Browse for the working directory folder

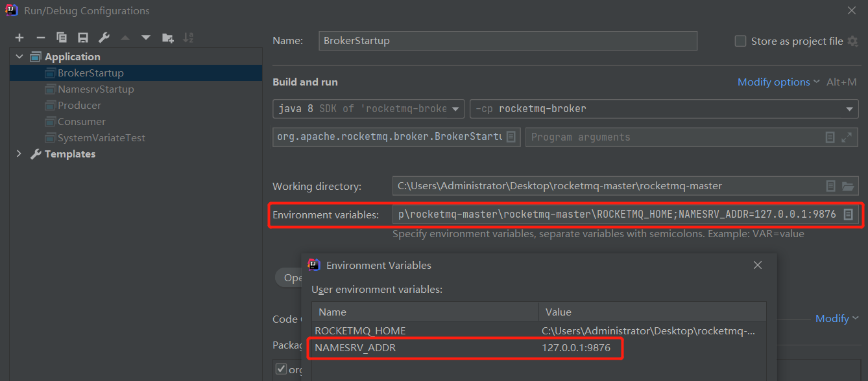[x=848, y=186]
